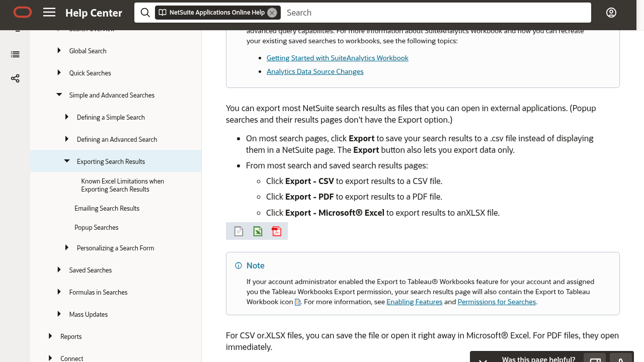Collapse the Exporting Search Results node
644x362 pixels.
point(66,161)
